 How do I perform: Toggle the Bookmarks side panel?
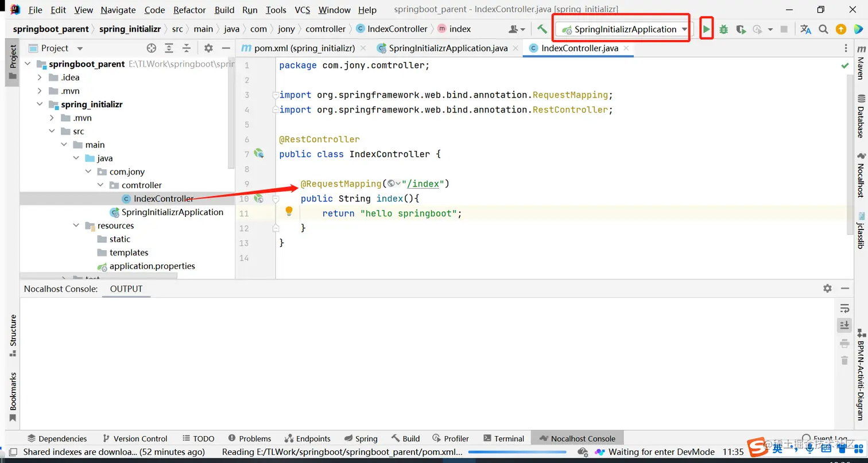point(13,397)
